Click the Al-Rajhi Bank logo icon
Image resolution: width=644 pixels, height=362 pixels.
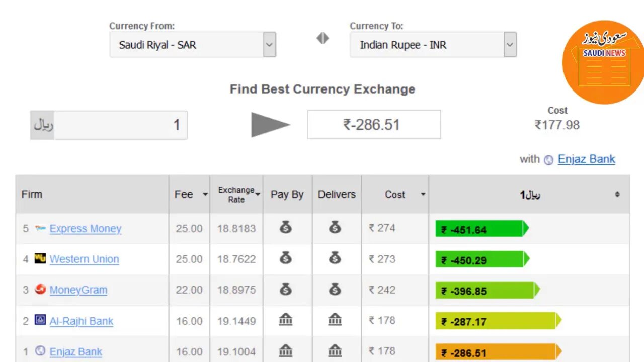(40, 320)
